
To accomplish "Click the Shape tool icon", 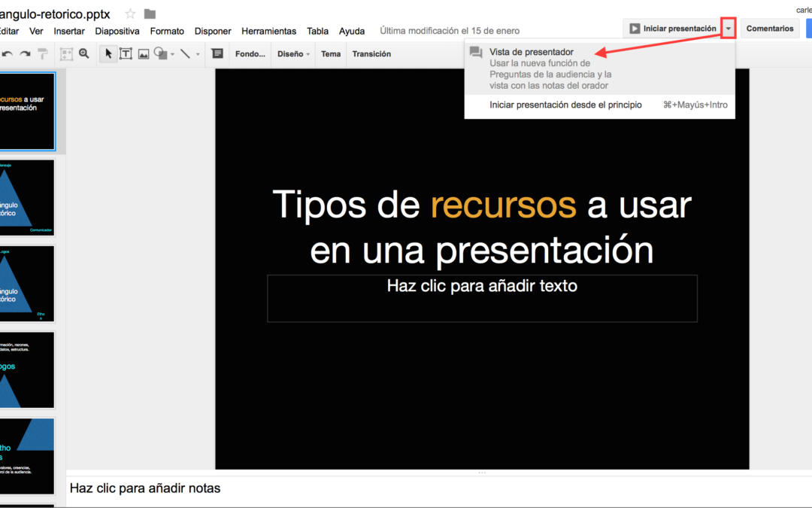I will tap(161, 53).
